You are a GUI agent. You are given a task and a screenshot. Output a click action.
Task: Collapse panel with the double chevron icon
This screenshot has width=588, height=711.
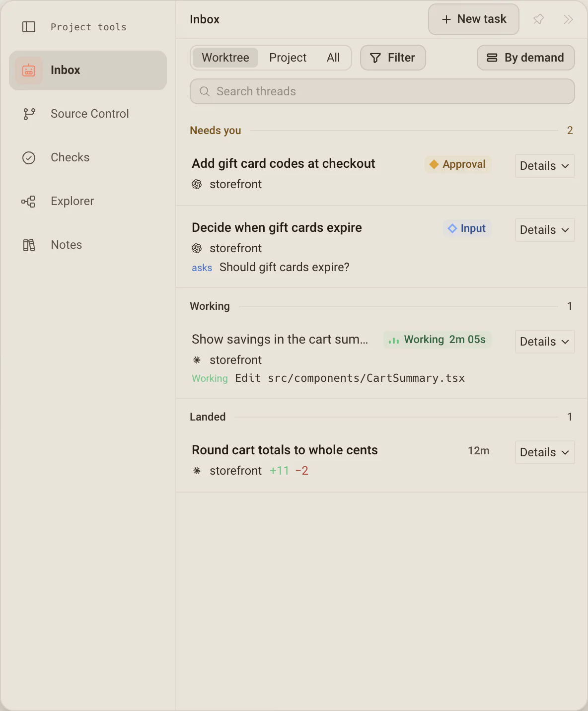click(x=568, y=19)
